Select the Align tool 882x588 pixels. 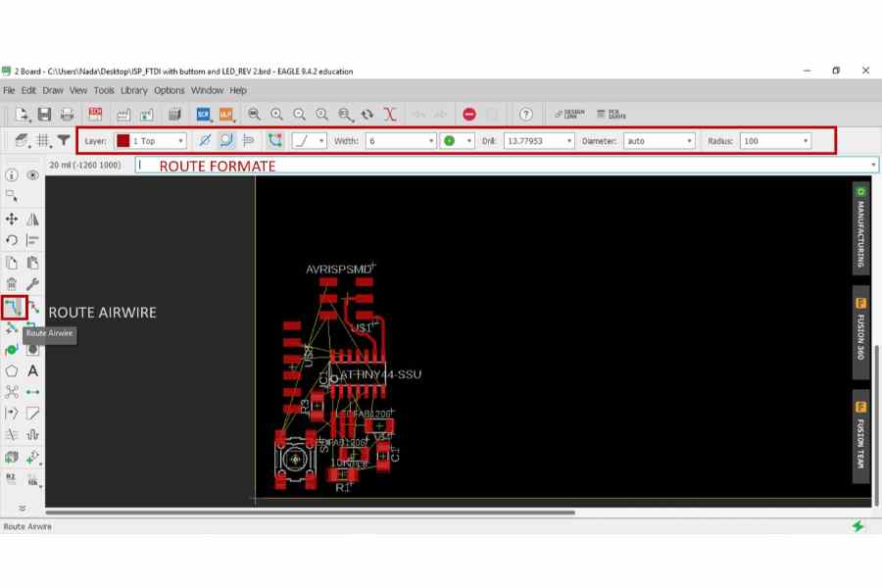pyautogui.click(x=32, y=240)
